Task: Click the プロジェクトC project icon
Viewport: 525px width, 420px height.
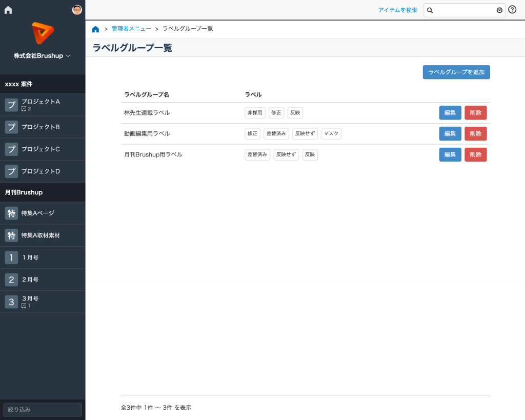Action: 11,149
